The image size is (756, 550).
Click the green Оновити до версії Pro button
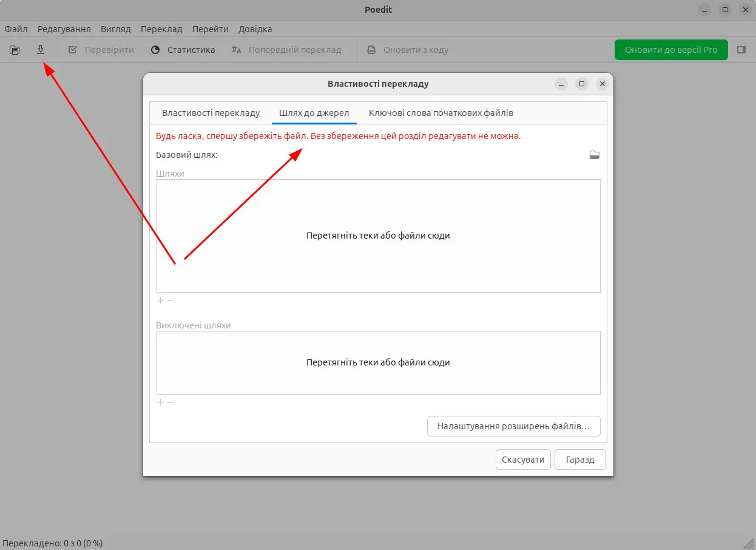[671, 50]
